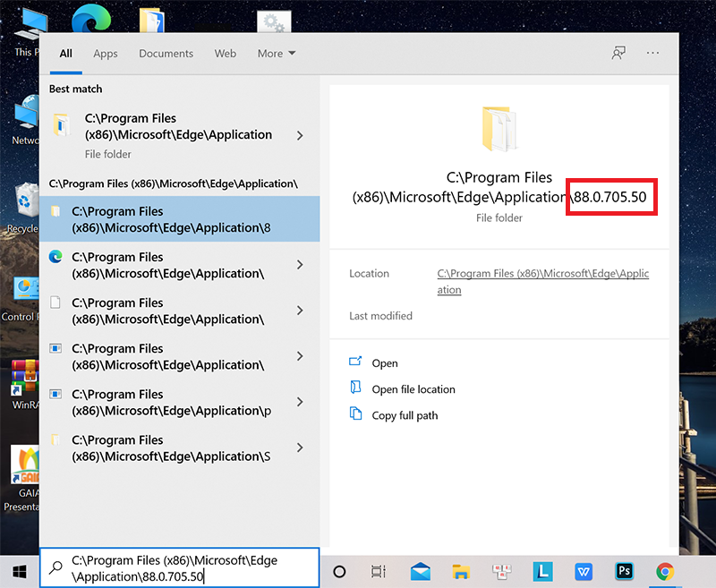Open the Best match Edge Application folder

tap(178, 135)
